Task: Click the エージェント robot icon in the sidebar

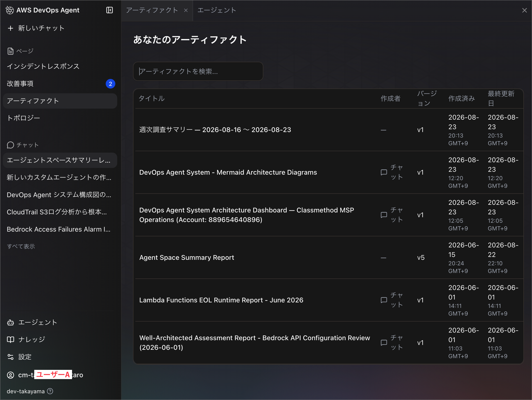Action: click(11, 322)
